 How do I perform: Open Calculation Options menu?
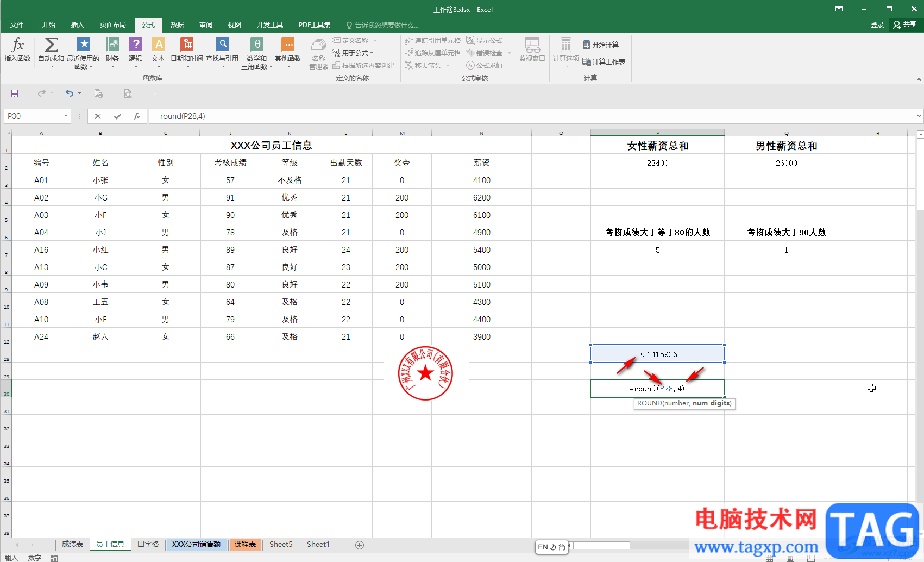566,53
